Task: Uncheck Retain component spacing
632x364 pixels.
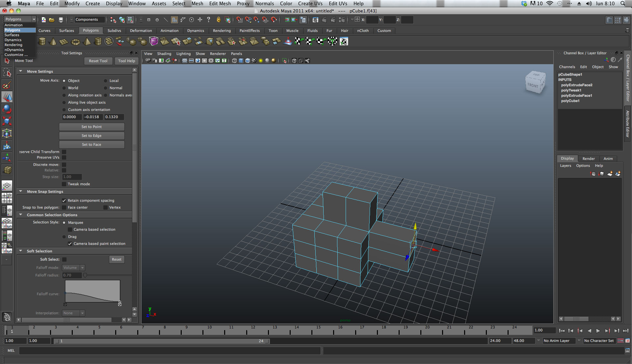Action: point(64,200)
